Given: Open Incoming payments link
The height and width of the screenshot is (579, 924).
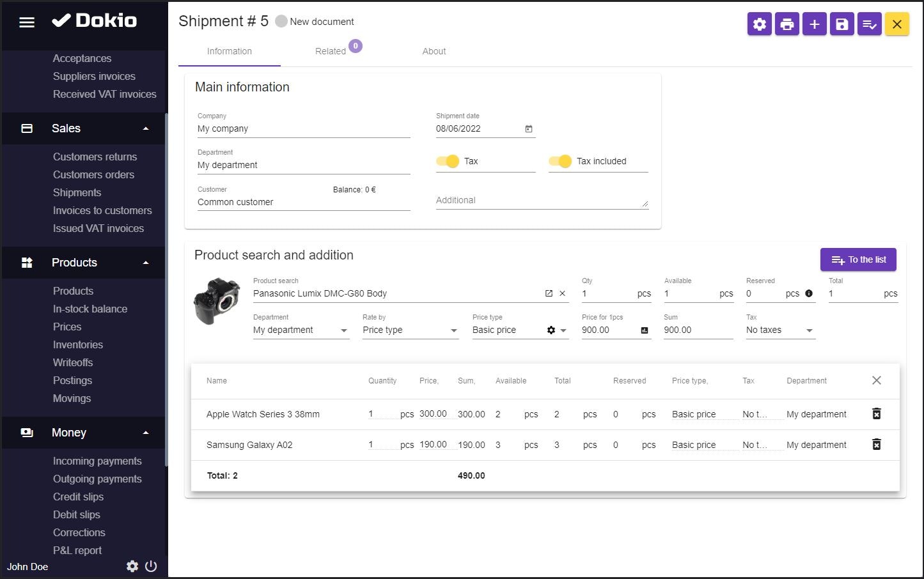Looking at the screenshot, I should pos(97,461).
